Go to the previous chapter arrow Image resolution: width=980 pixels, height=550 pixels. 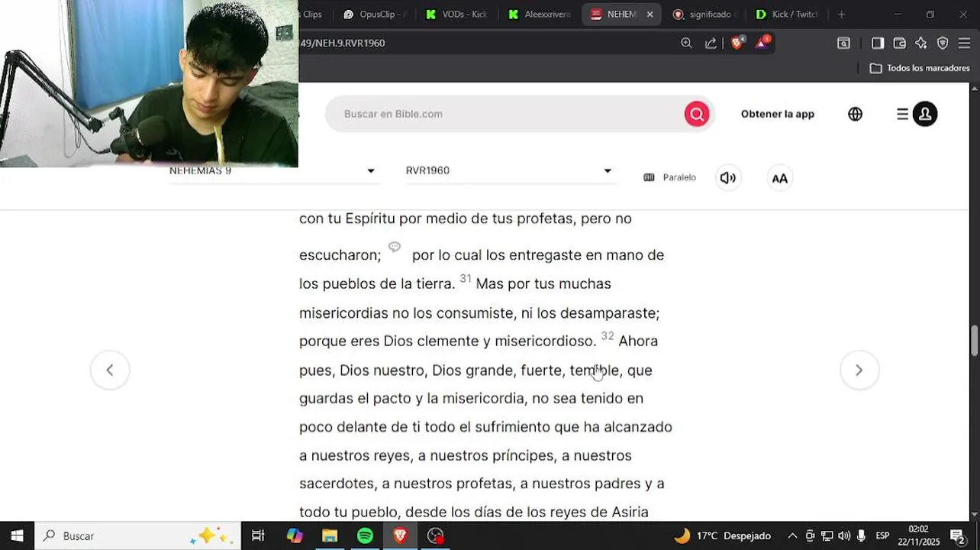(110, 370)
